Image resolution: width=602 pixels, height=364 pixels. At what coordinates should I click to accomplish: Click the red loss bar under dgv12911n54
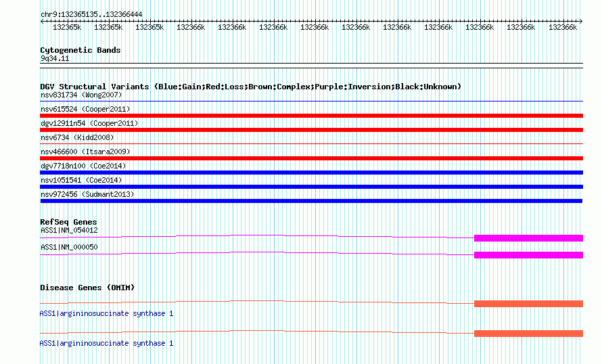[311, 130]
